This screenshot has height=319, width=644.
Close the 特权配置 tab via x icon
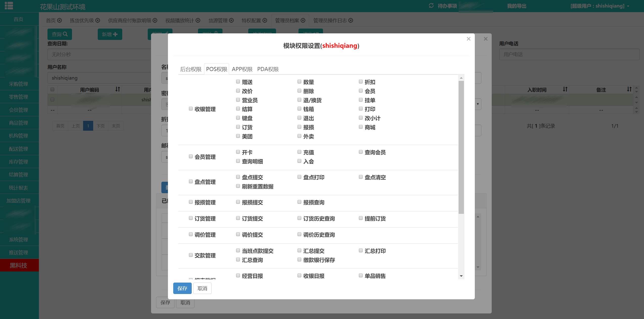point(265,20)
